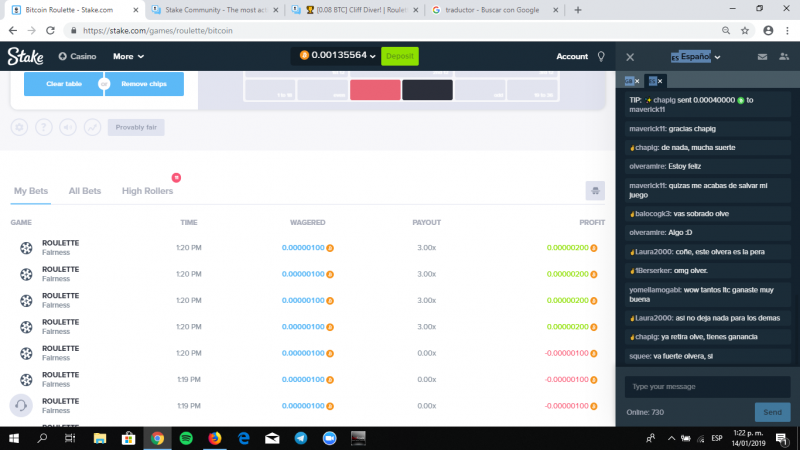Open Task View on the taskbar
The height and width of the screenshot is (450, 800).
70,438
